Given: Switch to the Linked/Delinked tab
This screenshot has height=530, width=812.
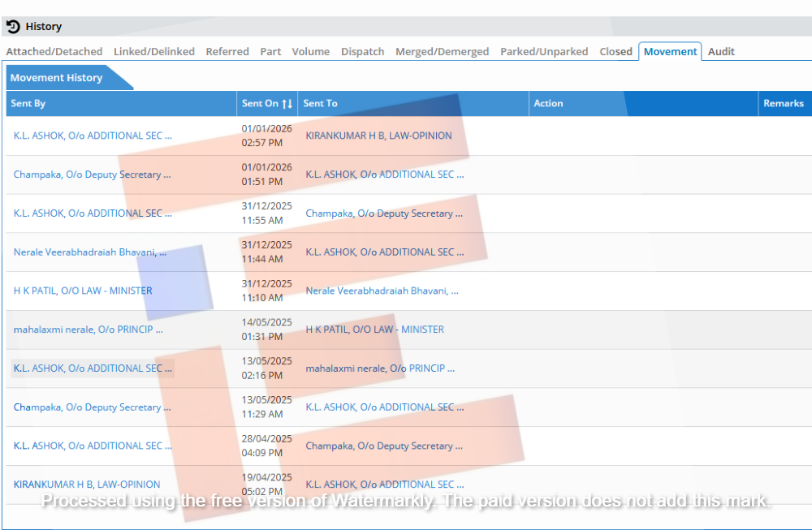Looking at the screenshot, I should point(153,51).
